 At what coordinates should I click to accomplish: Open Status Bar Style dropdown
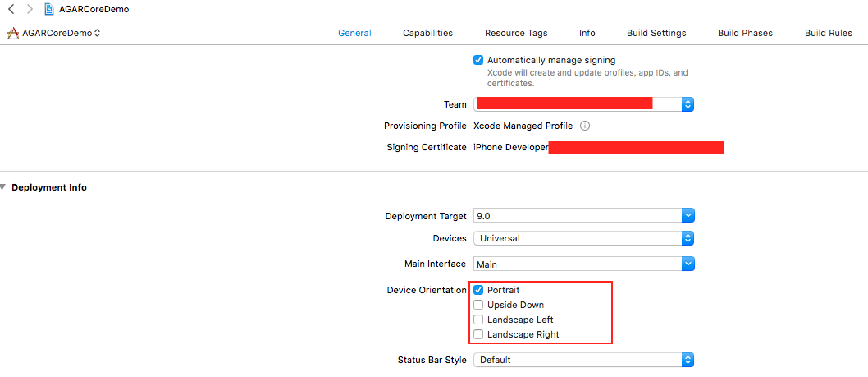coord(584,360)
